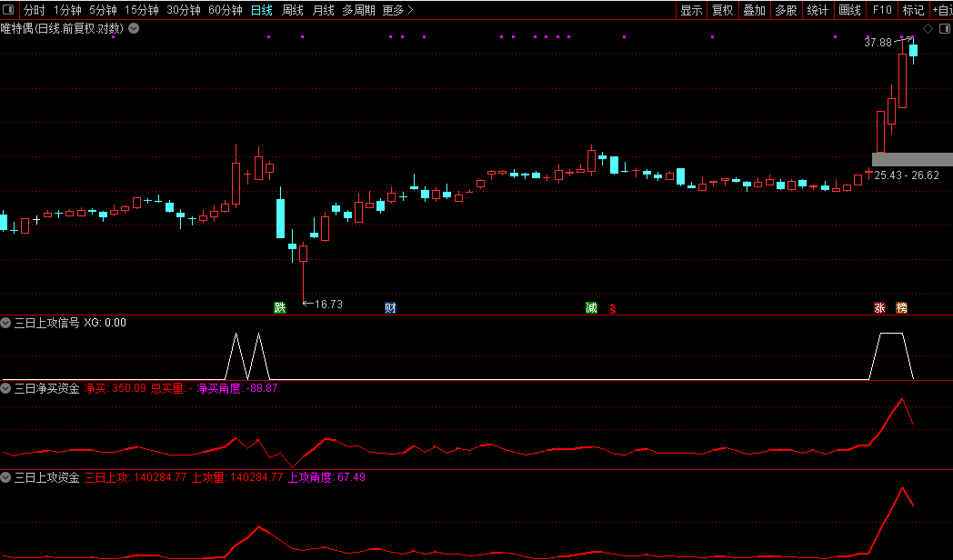Switch to the 5分钟 period
Screen dimensions: 953x560
click(x=104, y=10)
